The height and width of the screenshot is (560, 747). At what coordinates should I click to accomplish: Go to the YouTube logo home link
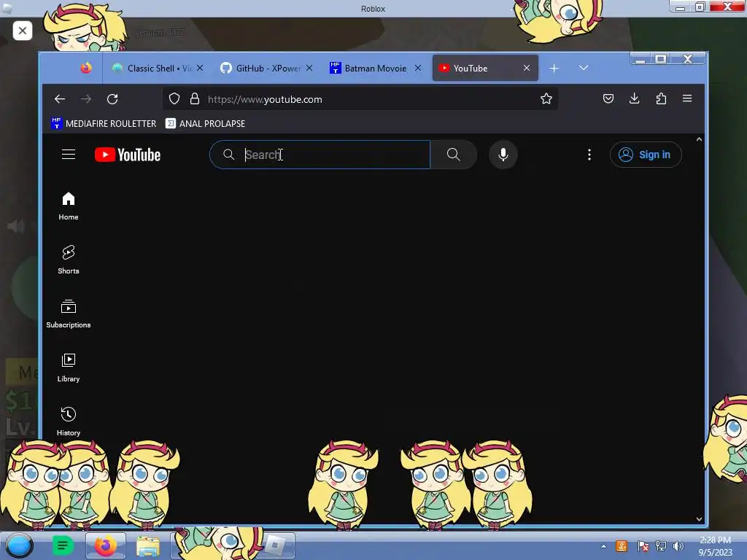click(x=128, y=155)
